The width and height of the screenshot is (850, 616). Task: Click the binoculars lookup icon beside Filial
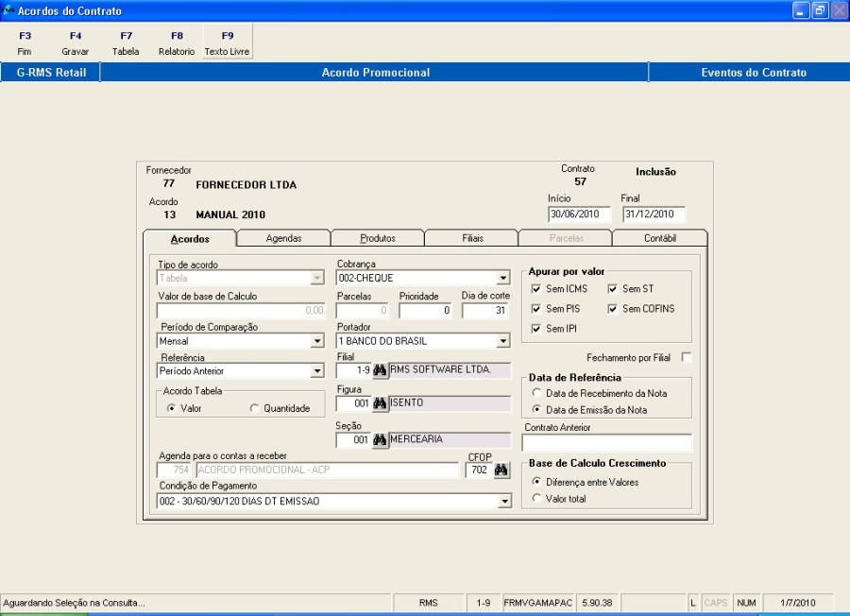(x=381, y=371)
